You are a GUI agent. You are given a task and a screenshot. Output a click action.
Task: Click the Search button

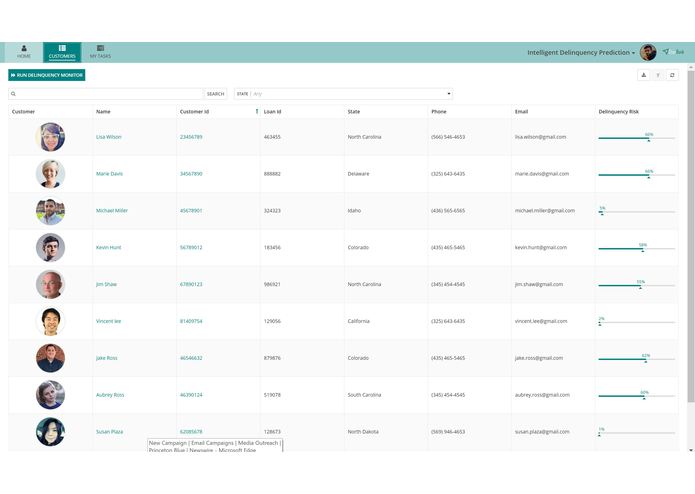click(215, 94)
